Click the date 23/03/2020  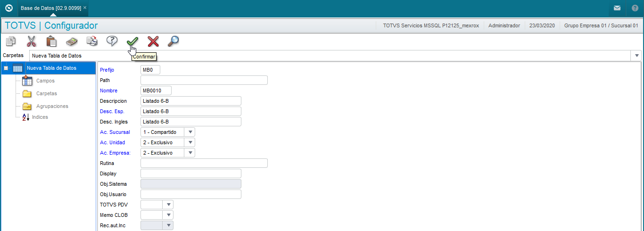(542, 25)
